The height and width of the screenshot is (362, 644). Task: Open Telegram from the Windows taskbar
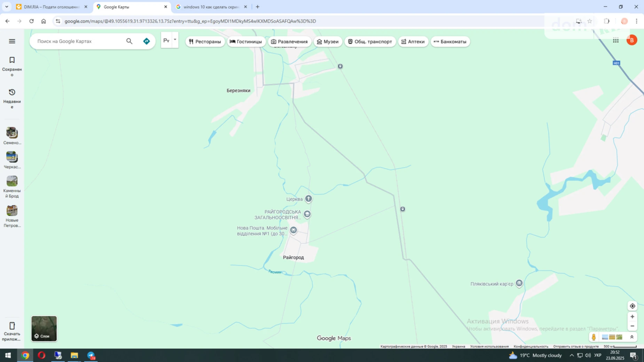point(91,355)
